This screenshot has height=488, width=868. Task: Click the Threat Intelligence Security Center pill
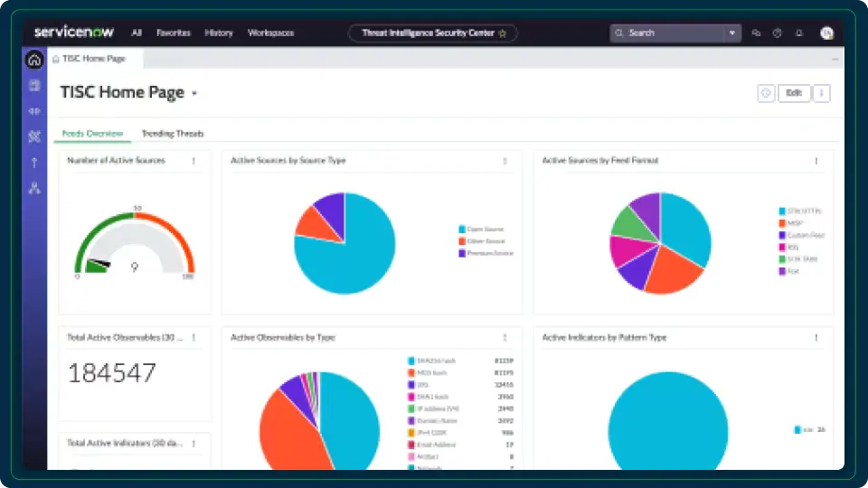433,33
